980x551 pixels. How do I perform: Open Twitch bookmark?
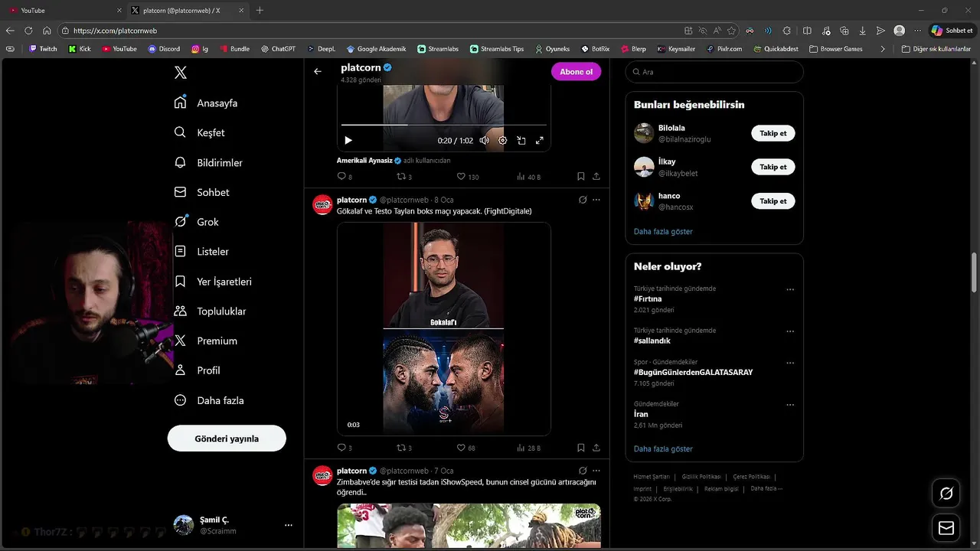[43, 48]
